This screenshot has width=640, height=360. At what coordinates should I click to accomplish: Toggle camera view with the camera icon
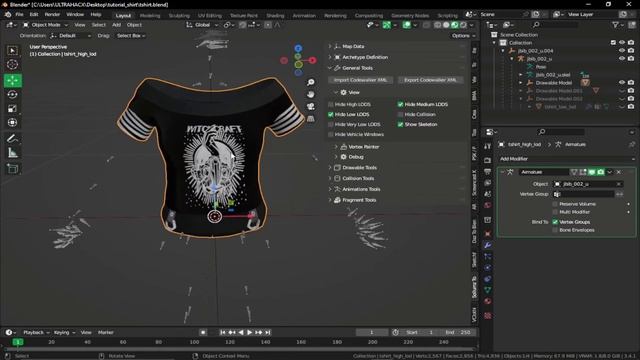(311, 107)
